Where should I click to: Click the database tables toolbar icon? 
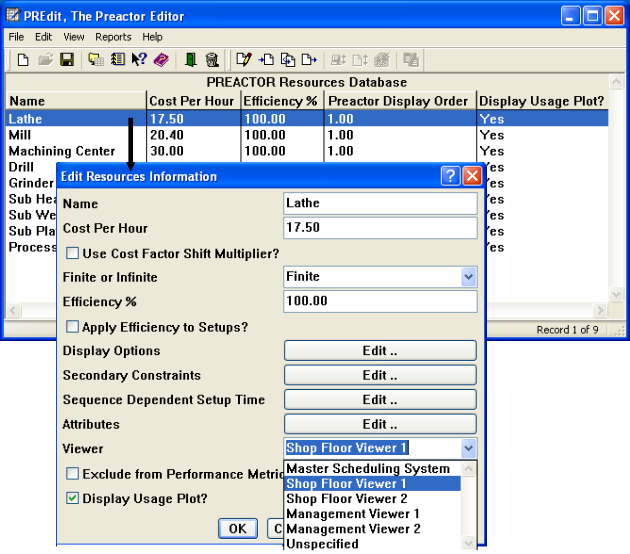point(96,60)
